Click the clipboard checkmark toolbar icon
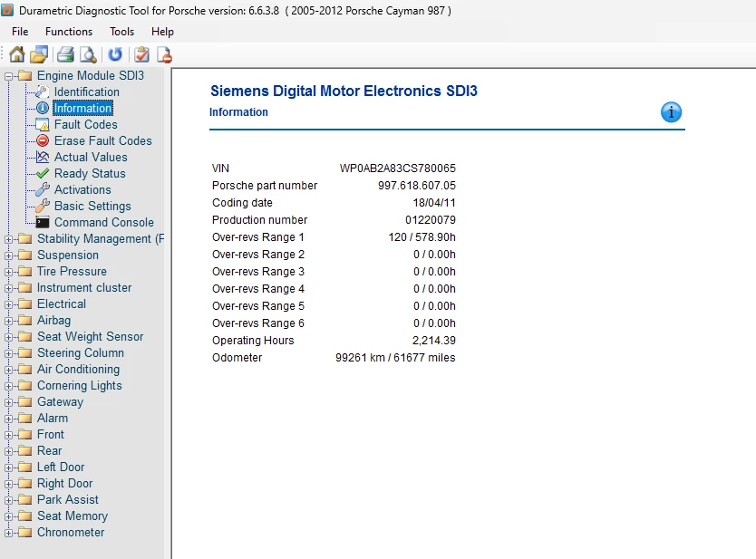 tap(141, 54)
